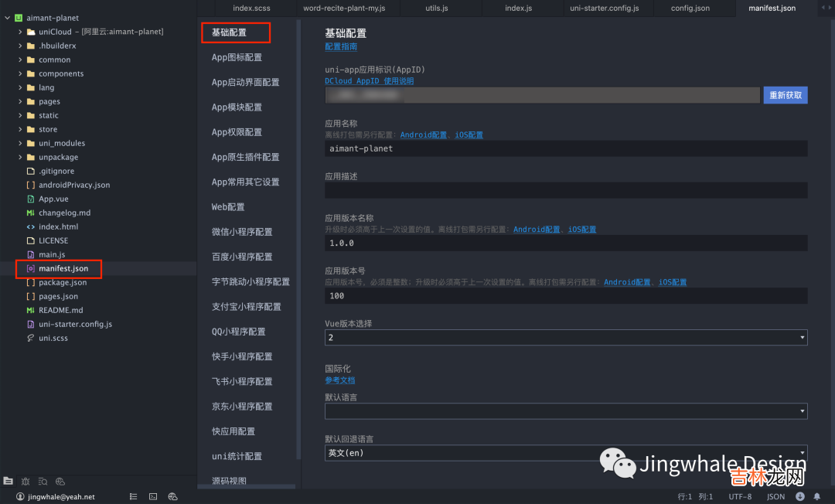Viewport: 835px width, 504px height.
Task: Switch to the uni-starter.config.js tab
Action: pyautogui.click(x=604, y=8)
